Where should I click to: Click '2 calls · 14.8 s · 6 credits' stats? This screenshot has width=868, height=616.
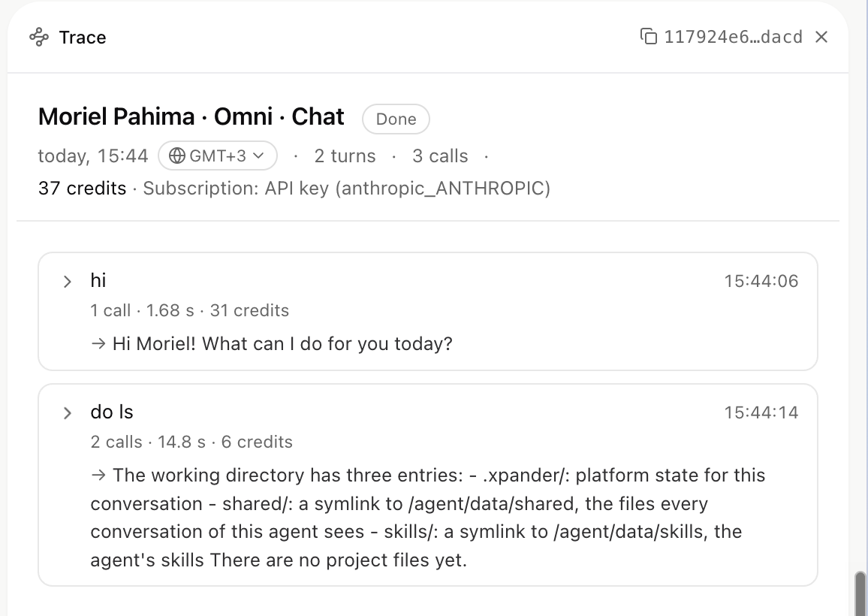point(191,442)
